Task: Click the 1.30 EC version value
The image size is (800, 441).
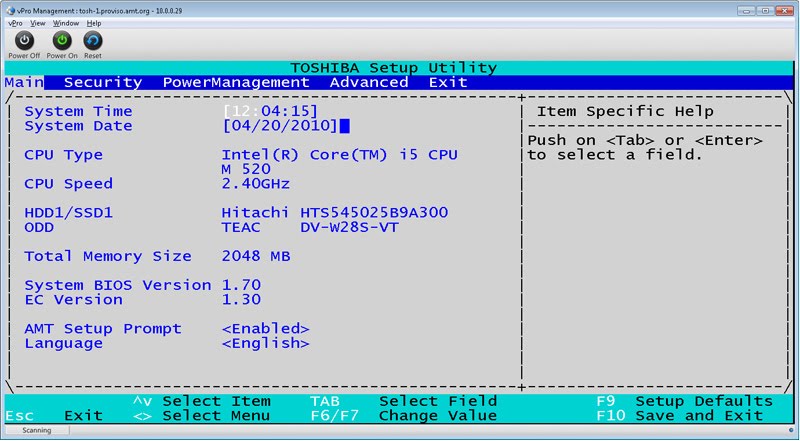Action: point(241,300)
